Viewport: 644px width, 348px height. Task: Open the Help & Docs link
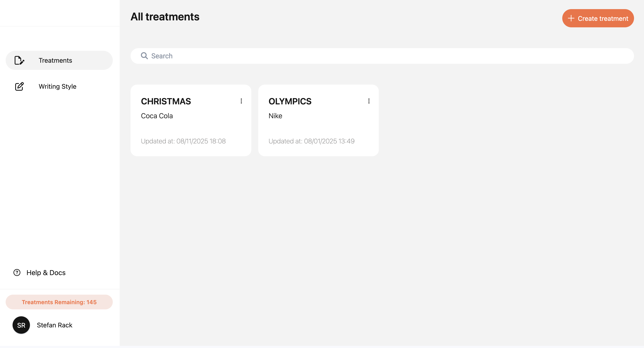[46, 272]
